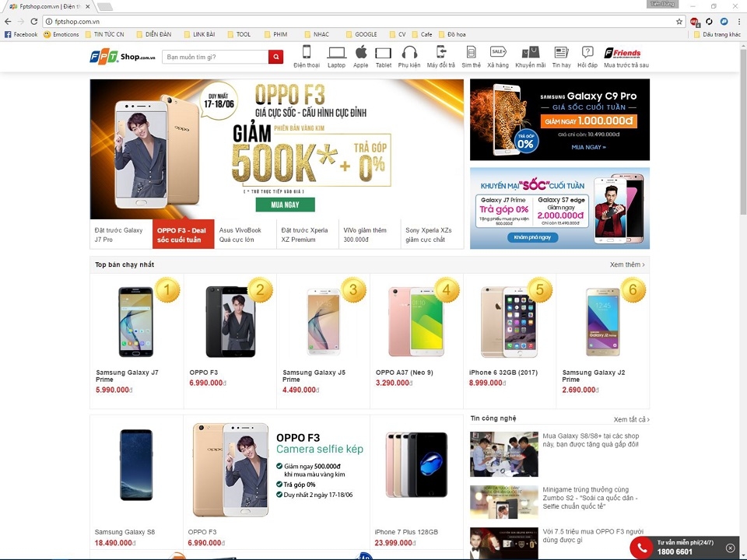747x560 pixels.
Task: Select OPPO F3 - Deal sốc cuối tuần tab
Action: (x=184, y=234)
